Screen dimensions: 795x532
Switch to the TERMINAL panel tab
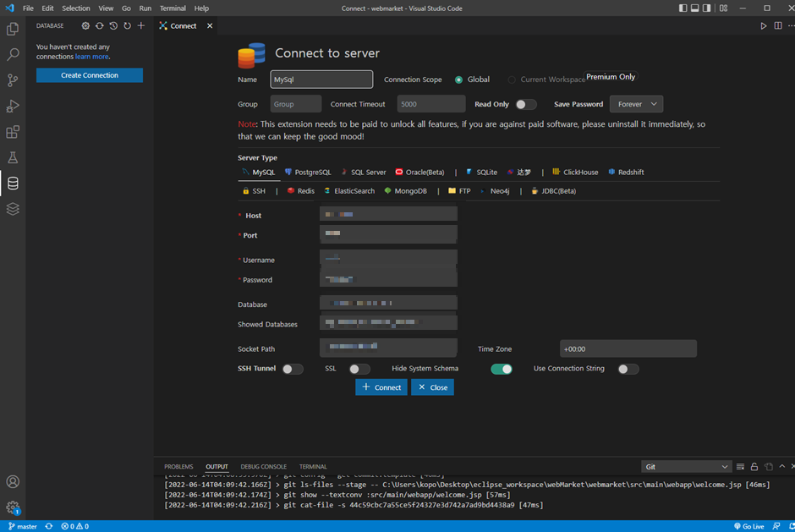click(x=313, y=467)
